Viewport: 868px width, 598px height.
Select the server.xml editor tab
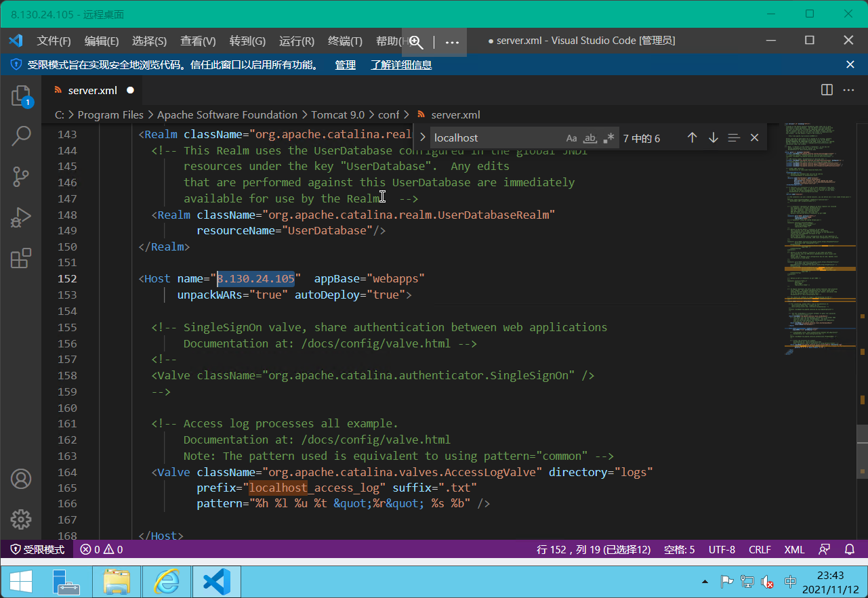click(93, 90)
